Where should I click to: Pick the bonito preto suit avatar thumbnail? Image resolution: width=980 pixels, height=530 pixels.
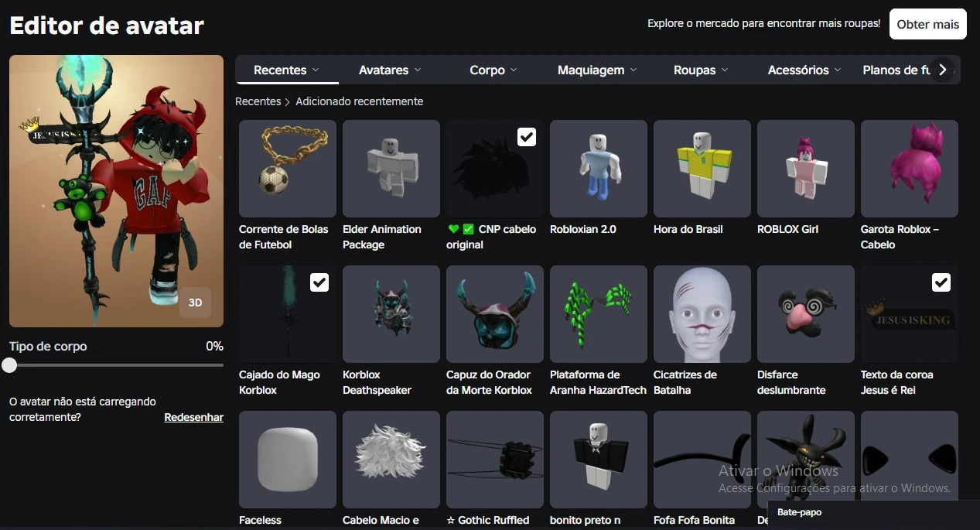[598, 459]
